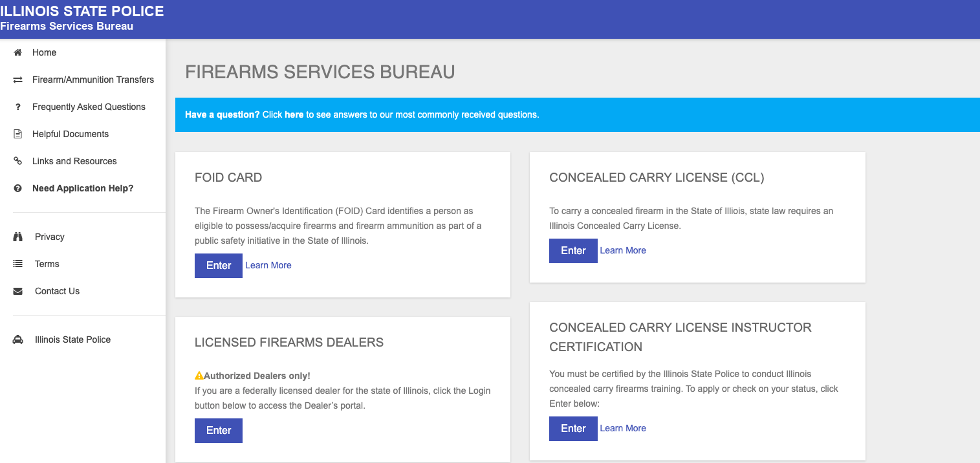Go to Frequently Asked Questions page
The width and height of the screenshot is (980, 463).
pos(89,107)
